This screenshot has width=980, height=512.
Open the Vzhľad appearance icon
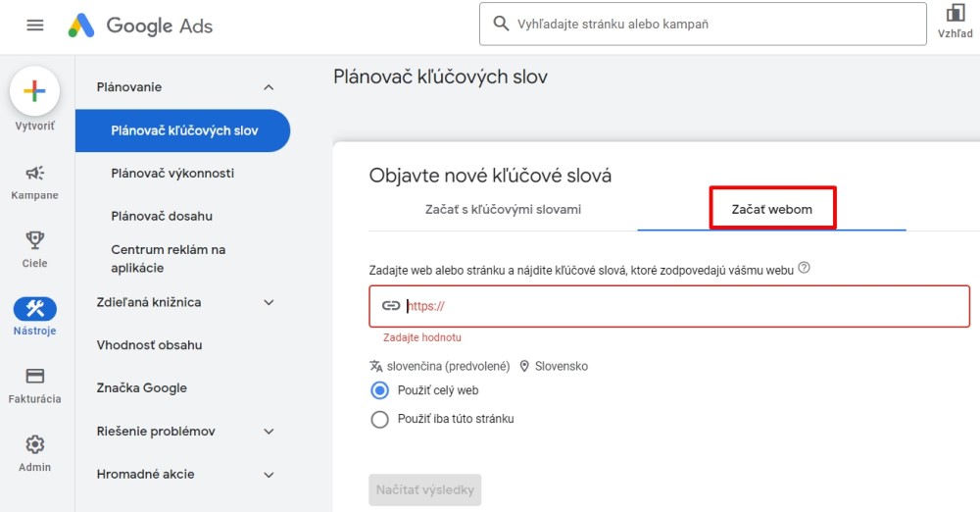955,13
